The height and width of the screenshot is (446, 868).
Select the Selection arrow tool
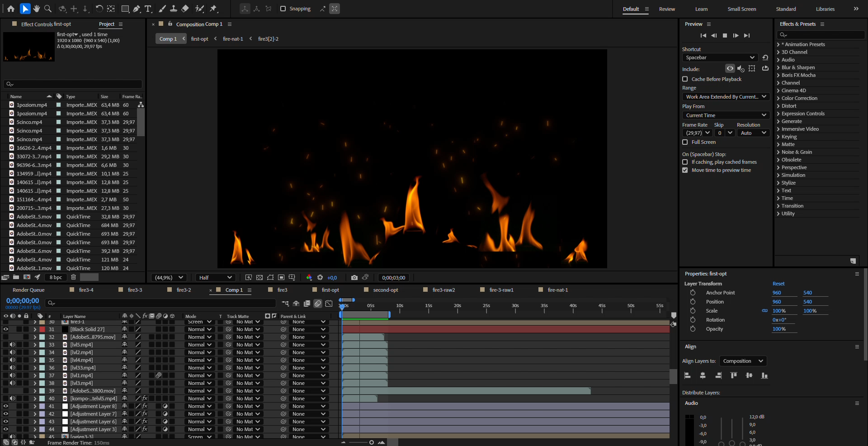pyautogui.click(x=25, y=9)
